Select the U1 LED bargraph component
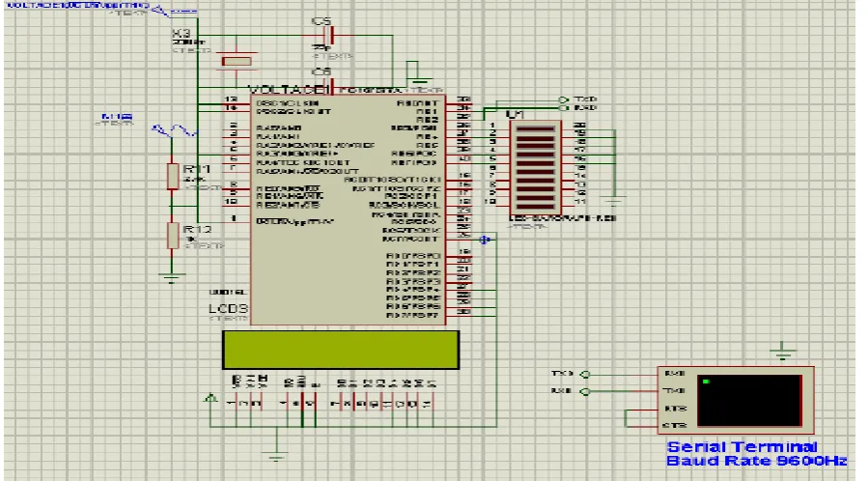868x481 pixels. (535, 169)
